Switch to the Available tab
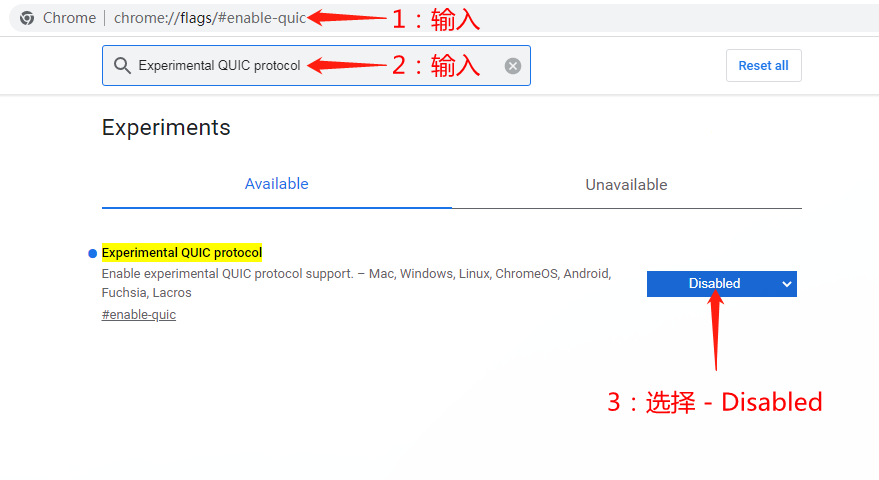This screenshot has width=879, height=480. click(x=276, y=184)
